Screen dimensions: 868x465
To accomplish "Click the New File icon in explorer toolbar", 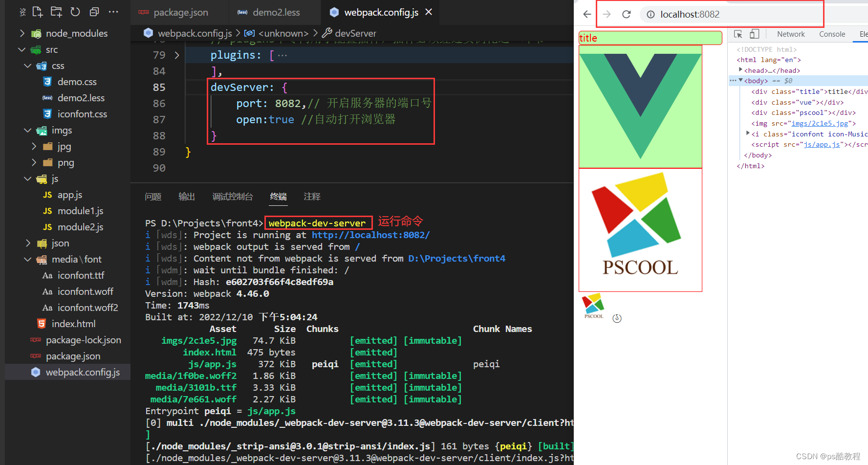I will click(x=38, y=12).
